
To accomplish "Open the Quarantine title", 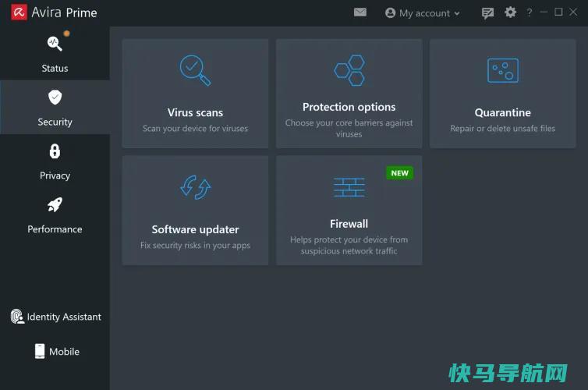I will click(503, 112).
